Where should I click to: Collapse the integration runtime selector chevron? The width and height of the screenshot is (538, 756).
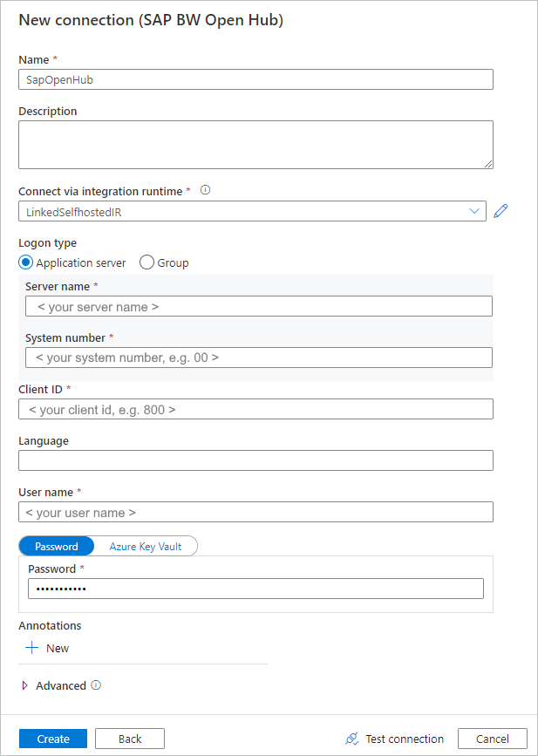click(473, 210)
